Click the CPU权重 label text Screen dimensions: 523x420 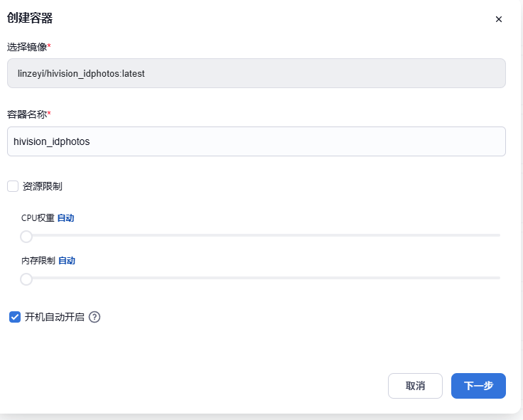tap(38, 218)
